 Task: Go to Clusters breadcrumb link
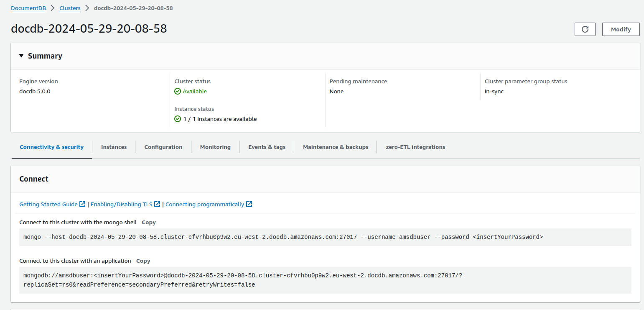[70, 8]
